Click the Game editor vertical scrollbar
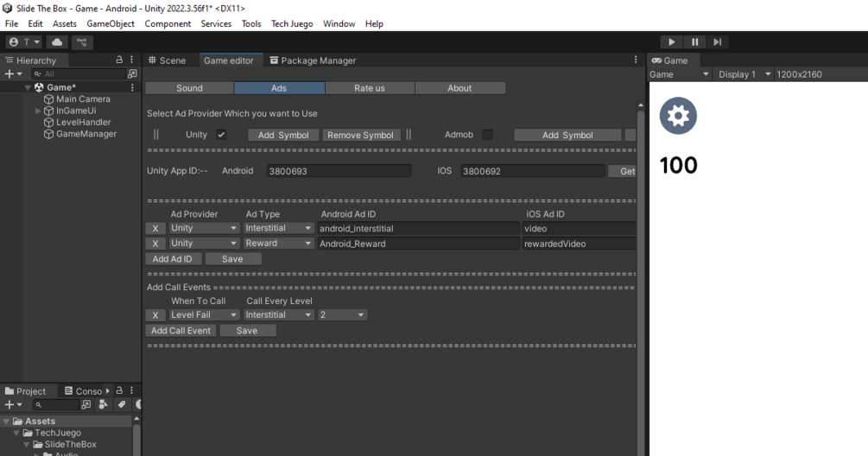This screenshot has width=868, height=456. point(641,276)
